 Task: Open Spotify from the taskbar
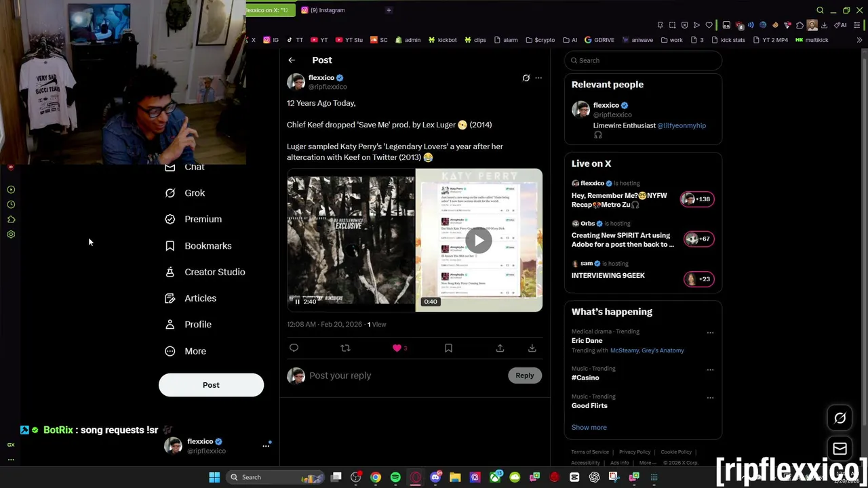395,477
